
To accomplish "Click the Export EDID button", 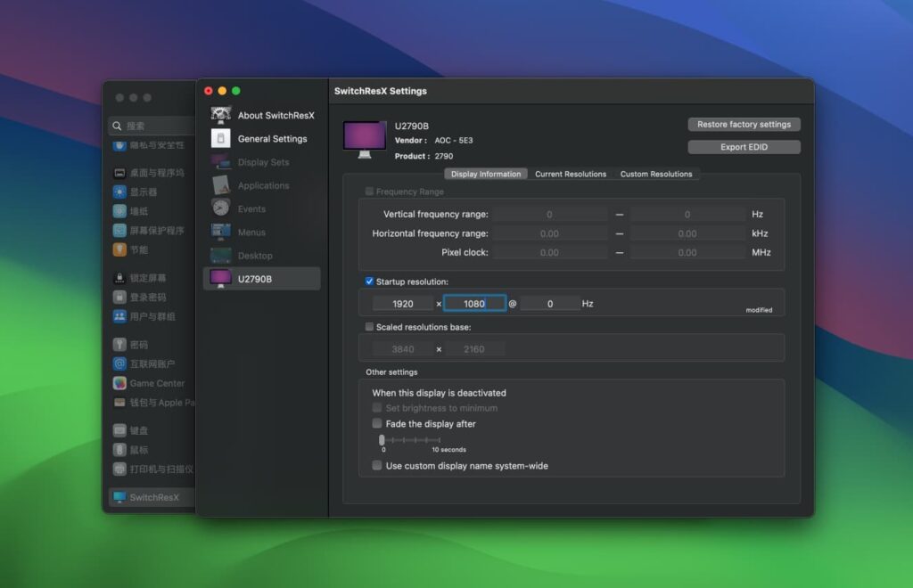I will tap(744, 146).
